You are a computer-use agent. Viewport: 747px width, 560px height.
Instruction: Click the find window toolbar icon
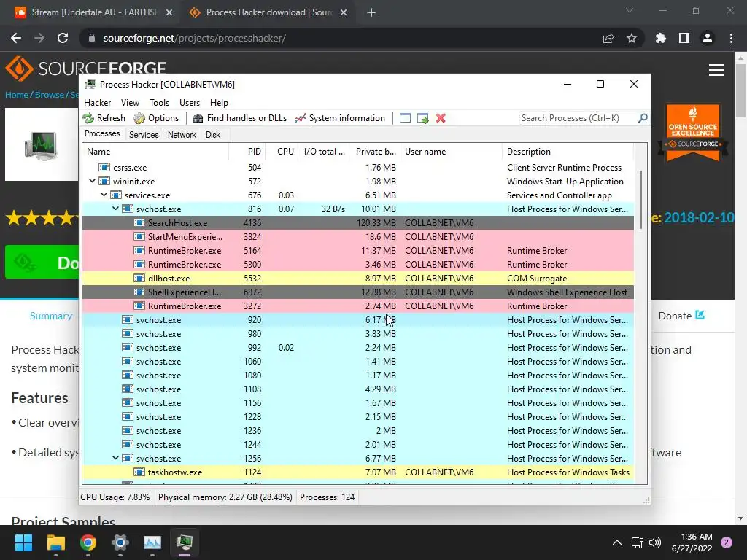405,118
